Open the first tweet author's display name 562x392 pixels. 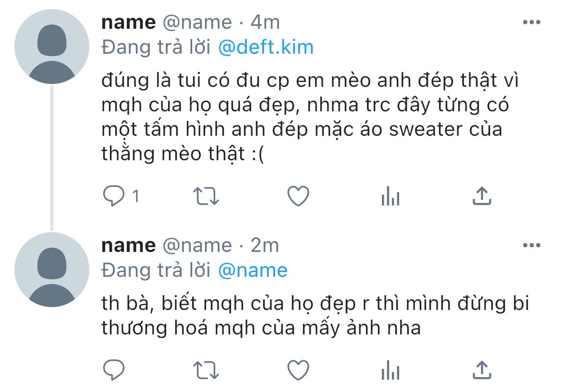[x=129, y=23]
